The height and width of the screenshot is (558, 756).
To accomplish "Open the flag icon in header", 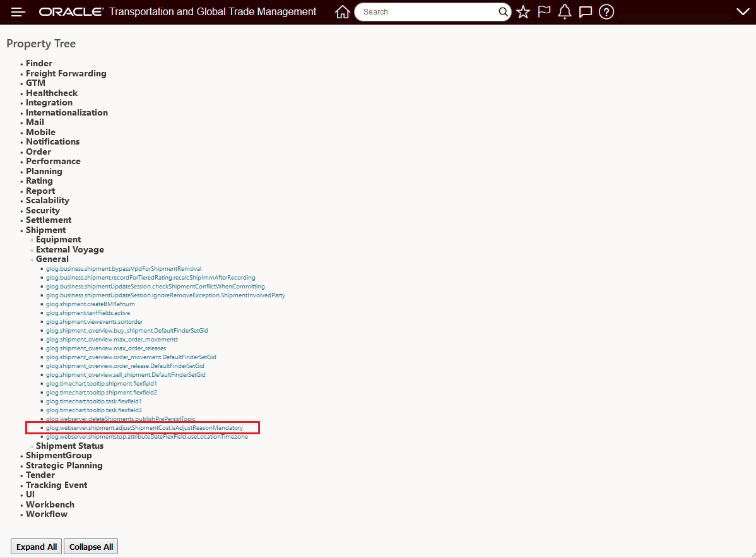I will click(x=544, y=11).
